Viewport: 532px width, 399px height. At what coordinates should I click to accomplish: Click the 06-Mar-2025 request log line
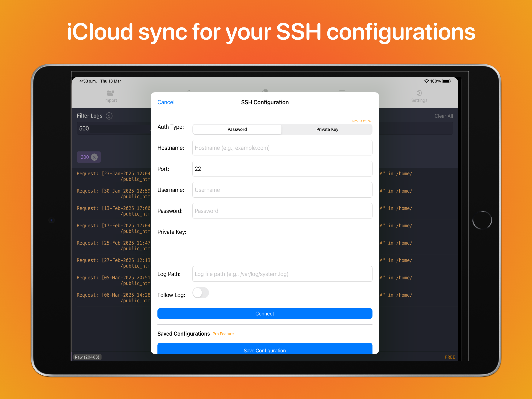coord(113,298)
